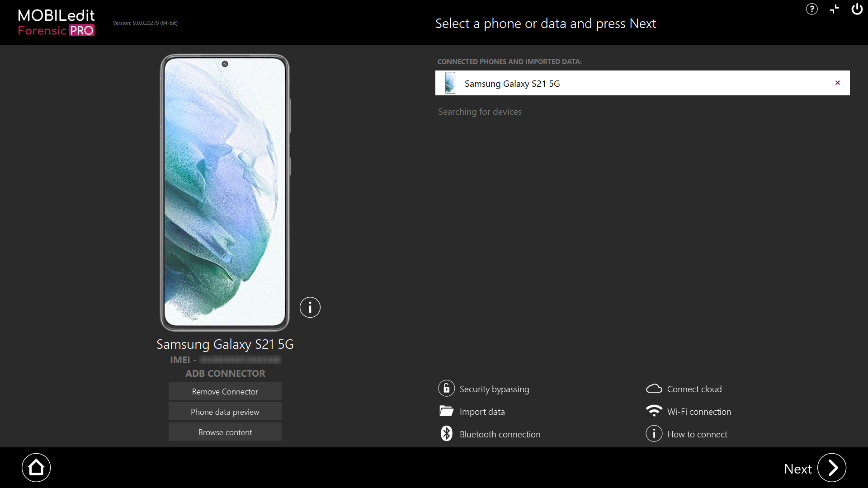
Task: Click the minimize-to-window arrows icon
Action: coord(835,9)
